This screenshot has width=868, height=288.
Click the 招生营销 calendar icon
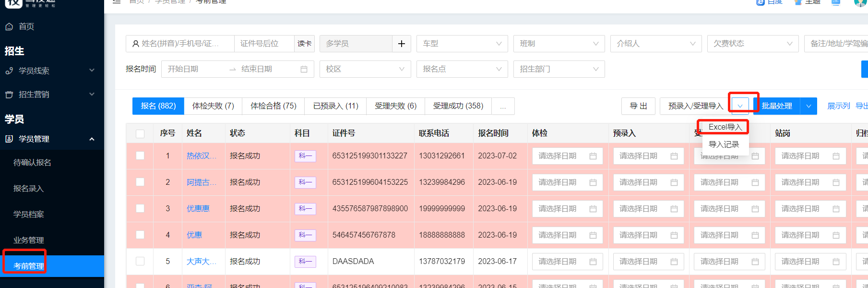click(9, 95)
